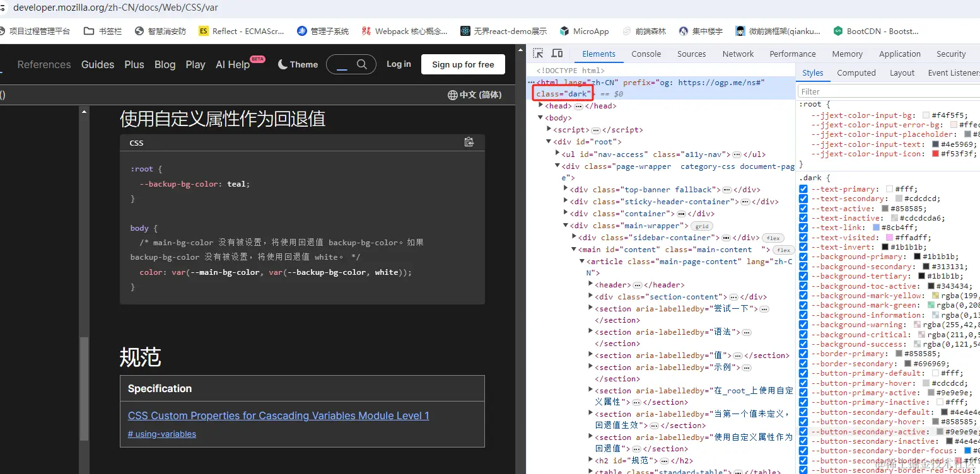Open the AI Help navigation link
Viewport: 980px width, 474px height.
pos(233,64)
